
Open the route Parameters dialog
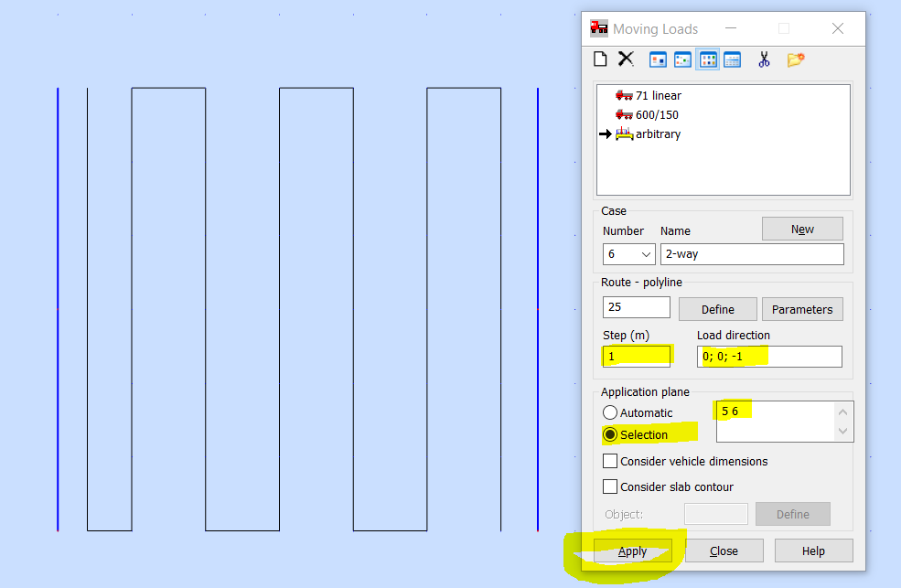coord(802,308)
